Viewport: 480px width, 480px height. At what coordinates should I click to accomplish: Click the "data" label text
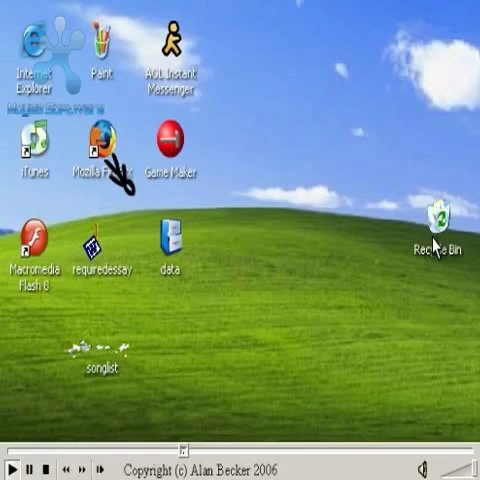(x=170, y=269)
